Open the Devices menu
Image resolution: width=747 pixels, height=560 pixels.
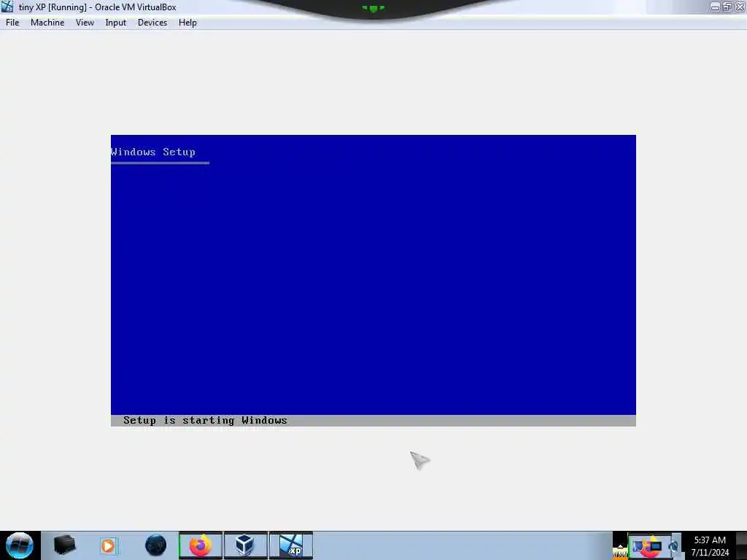pos(152,23)
